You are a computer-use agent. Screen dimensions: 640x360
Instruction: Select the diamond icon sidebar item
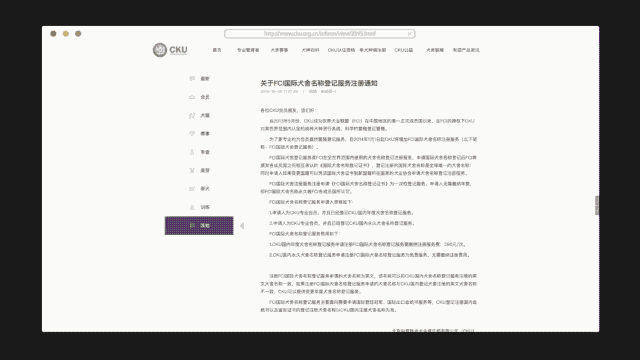click(192, 133)
